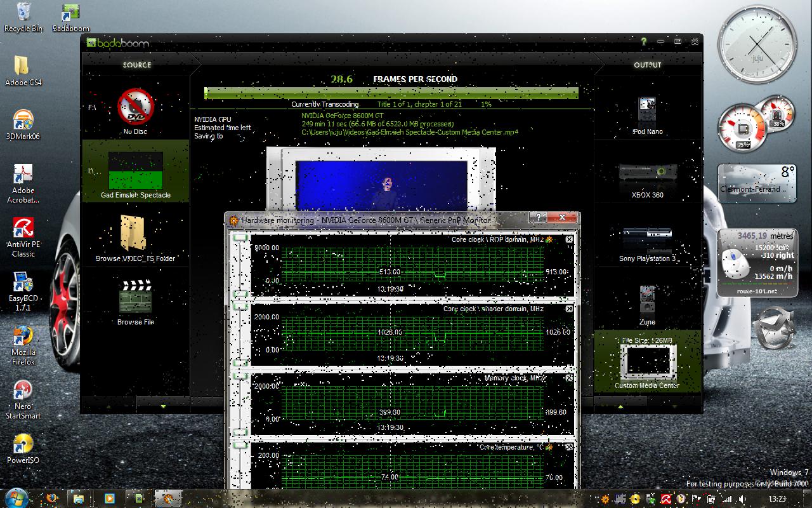Select 3DMark06 desktop shortcut
This screenshot has width=812, height=508.
23,124
